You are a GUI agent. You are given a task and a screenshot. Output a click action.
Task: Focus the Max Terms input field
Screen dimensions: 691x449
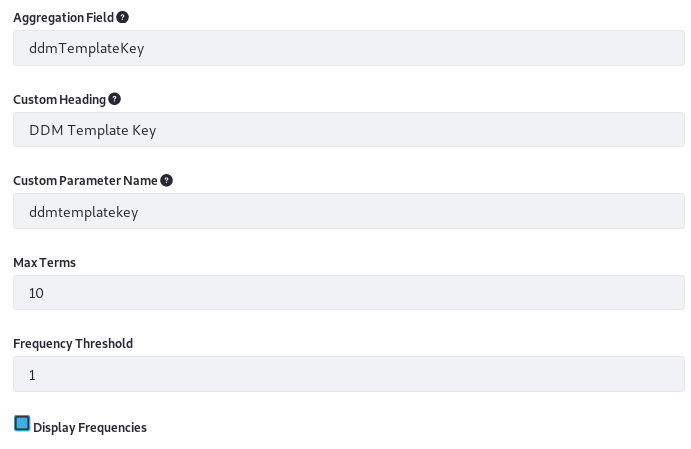tap(349, 293)
